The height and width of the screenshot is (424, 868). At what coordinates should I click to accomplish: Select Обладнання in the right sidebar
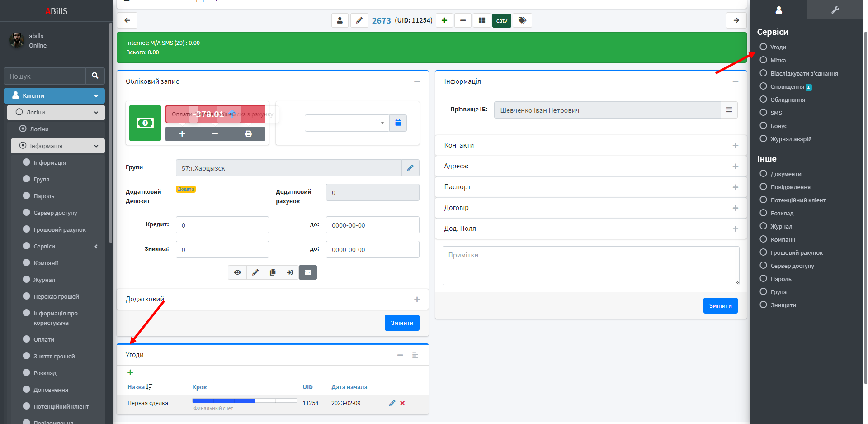pos(787,100)
